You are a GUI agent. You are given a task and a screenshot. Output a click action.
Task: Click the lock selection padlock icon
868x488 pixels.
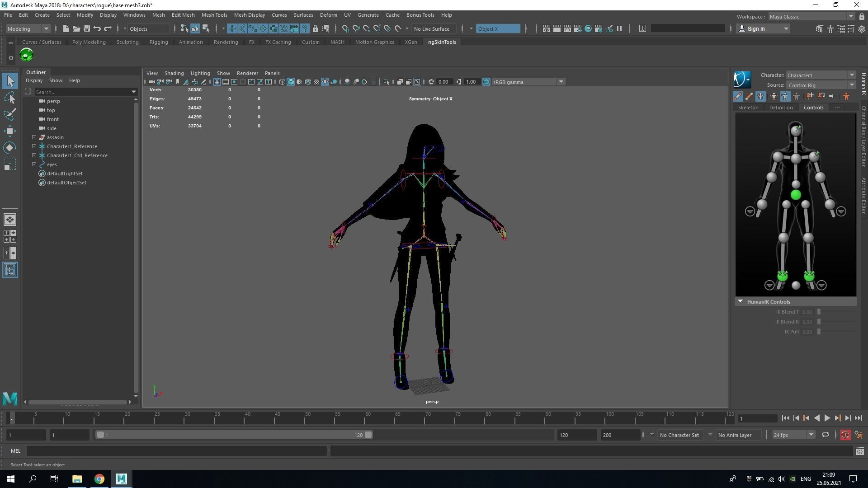(x=315, y=28)
